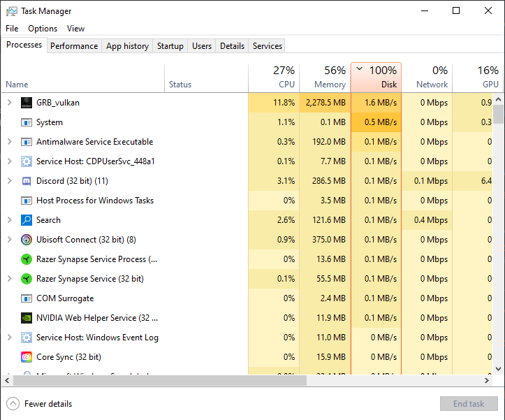
Task: Sort by the CPU column header
Action: (x=274, y=78)
